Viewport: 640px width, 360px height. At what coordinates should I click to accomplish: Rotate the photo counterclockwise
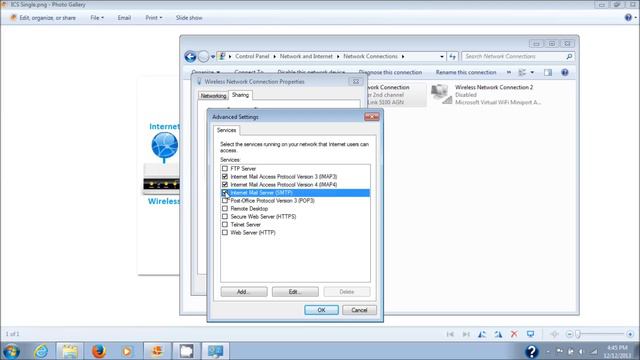coord(482,334)
